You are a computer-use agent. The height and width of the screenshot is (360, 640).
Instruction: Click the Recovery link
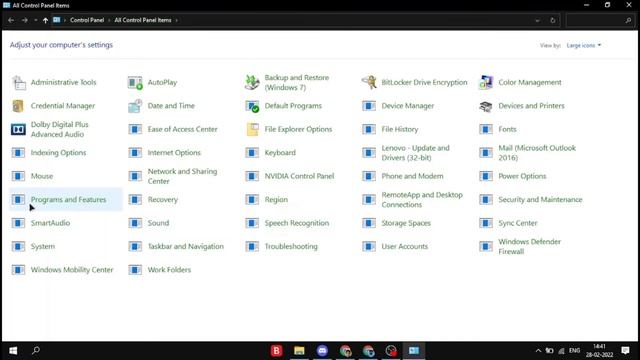coord(163,200)
